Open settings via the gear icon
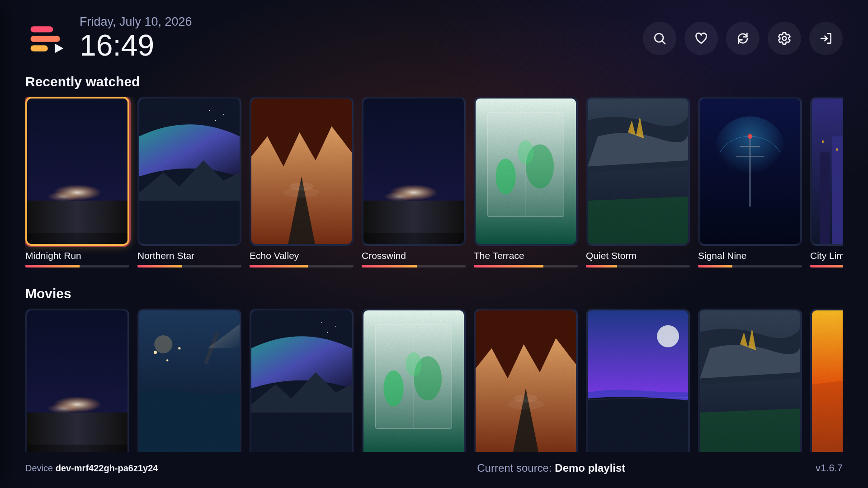868x488 pixels. 784,38
